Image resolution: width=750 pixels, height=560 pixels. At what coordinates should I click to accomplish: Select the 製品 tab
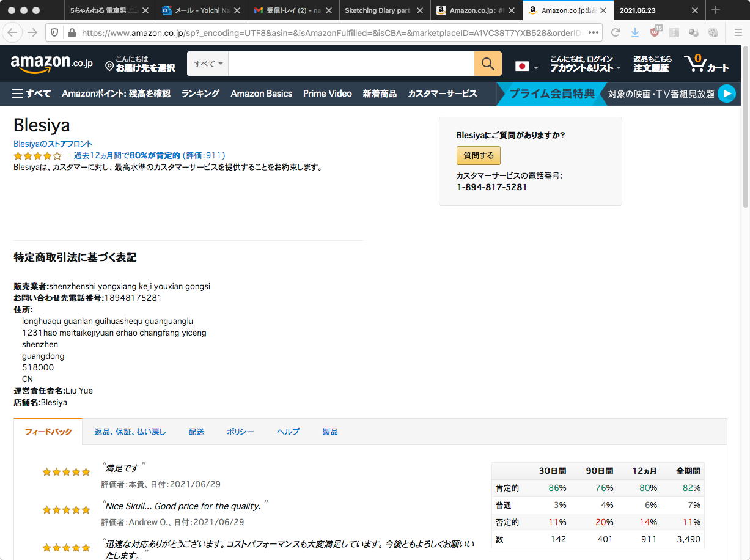pos(330,432)
